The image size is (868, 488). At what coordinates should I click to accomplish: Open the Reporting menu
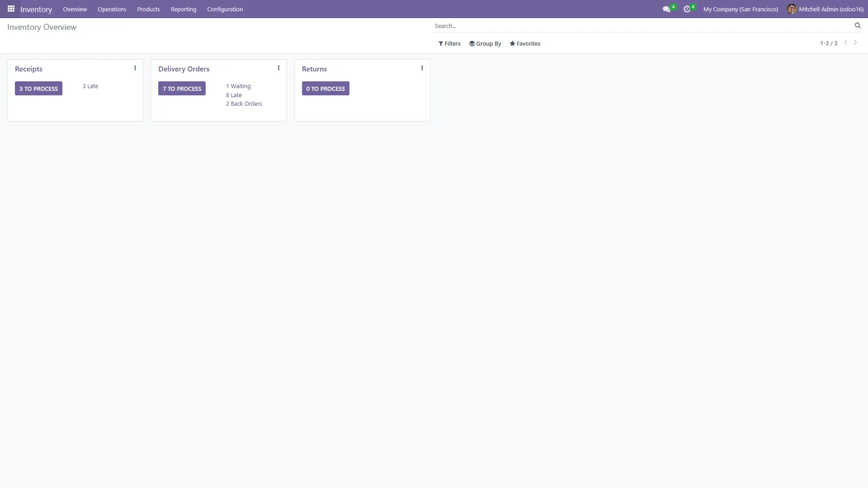(x=183, y=9)
